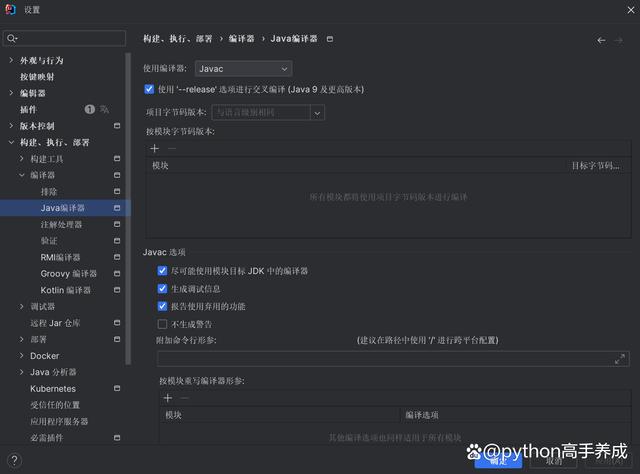Viewport: 640px width, 474px height.
Task: Click the blue 确定 button
Action: tap(498, 462)
